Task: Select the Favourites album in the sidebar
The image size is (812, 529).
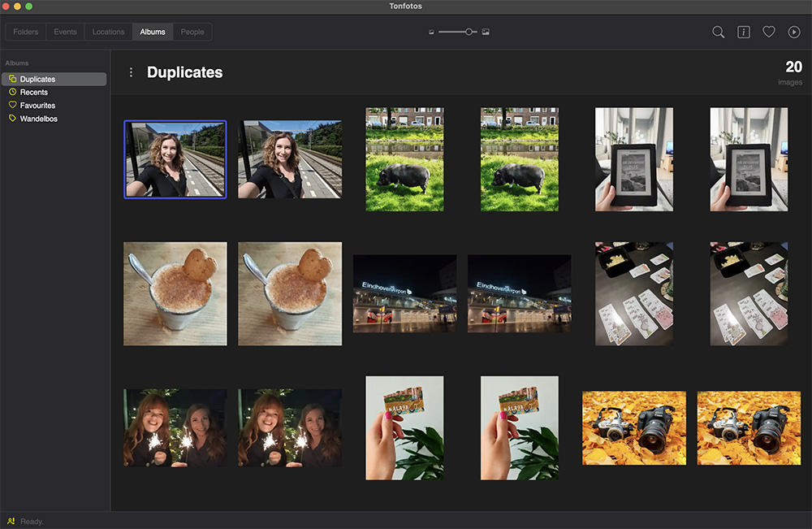Action: pos(37,105)
